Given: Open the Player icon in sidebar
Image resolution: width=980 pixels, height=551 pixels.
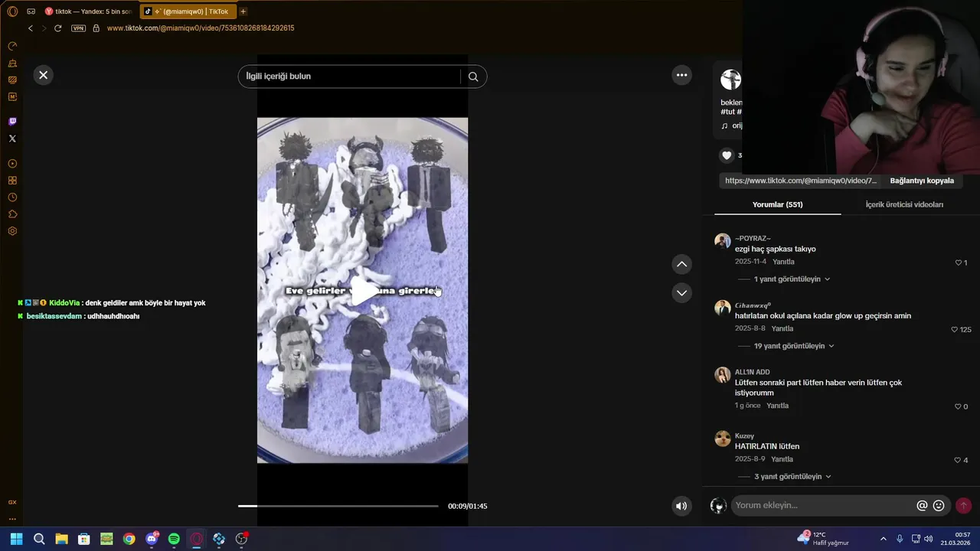Looking at the screenshot, I should point(12,164).
